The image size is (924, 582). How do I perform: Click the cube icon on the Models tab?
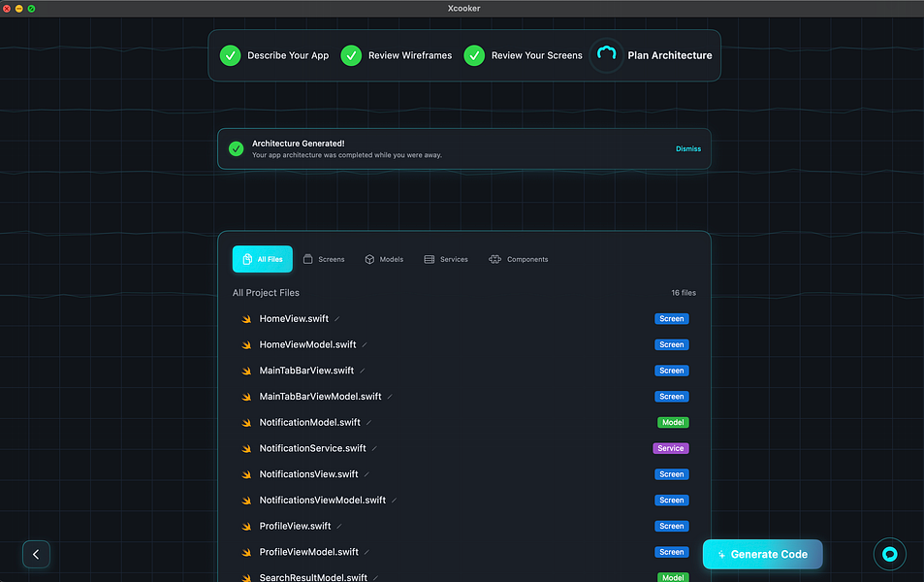coord(369,259)
